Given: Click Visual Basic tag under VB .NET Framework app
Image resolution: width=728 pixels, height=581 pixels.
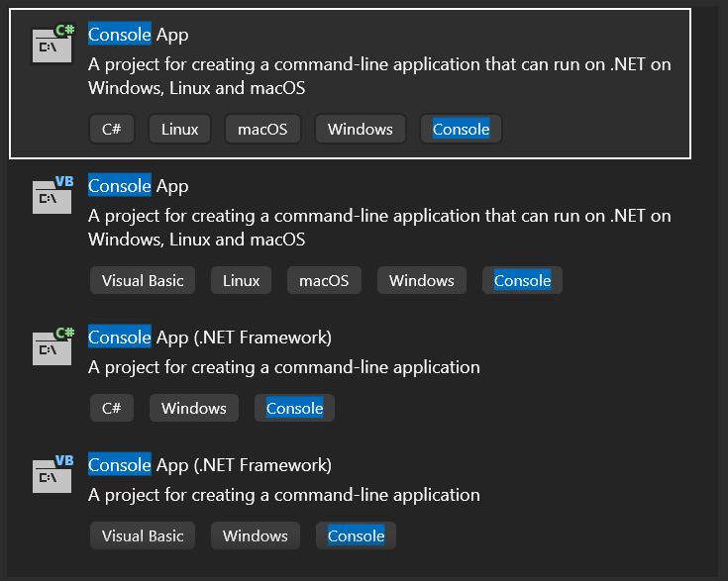Looking at the screenshot, I should [143, 535].
